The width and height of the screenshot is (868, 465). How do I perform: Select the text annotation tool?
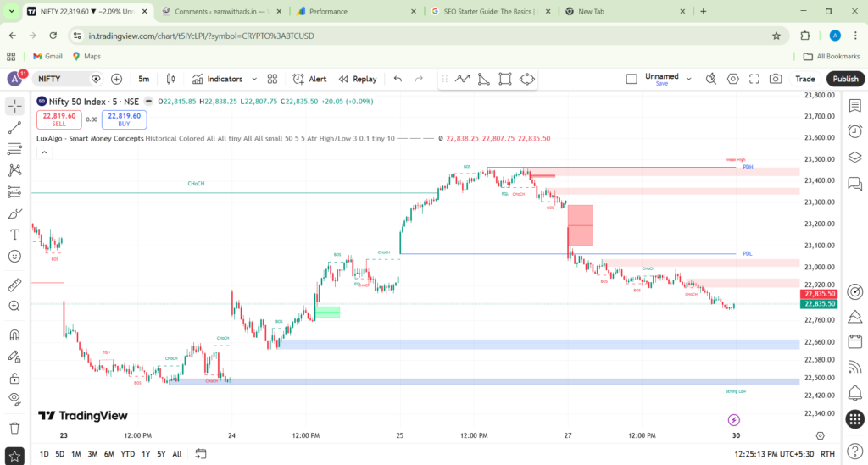tap(15, 235)
